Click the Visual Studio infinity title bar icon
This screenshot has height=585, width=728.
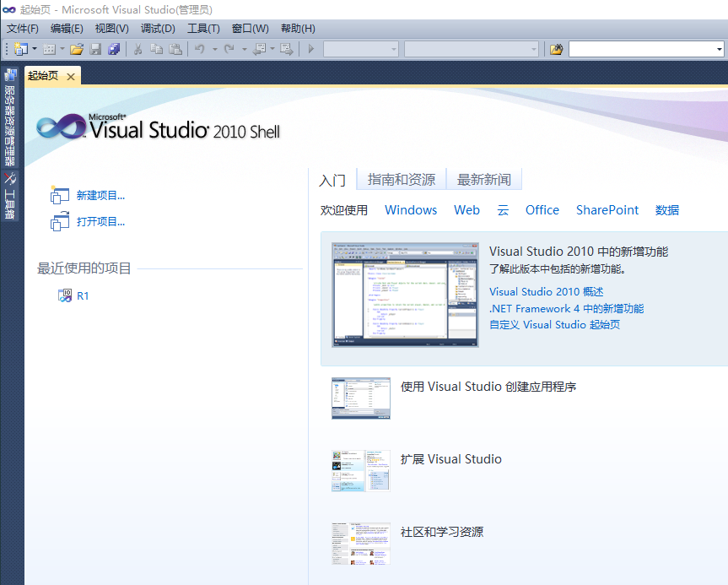click(x=9, y=9)
